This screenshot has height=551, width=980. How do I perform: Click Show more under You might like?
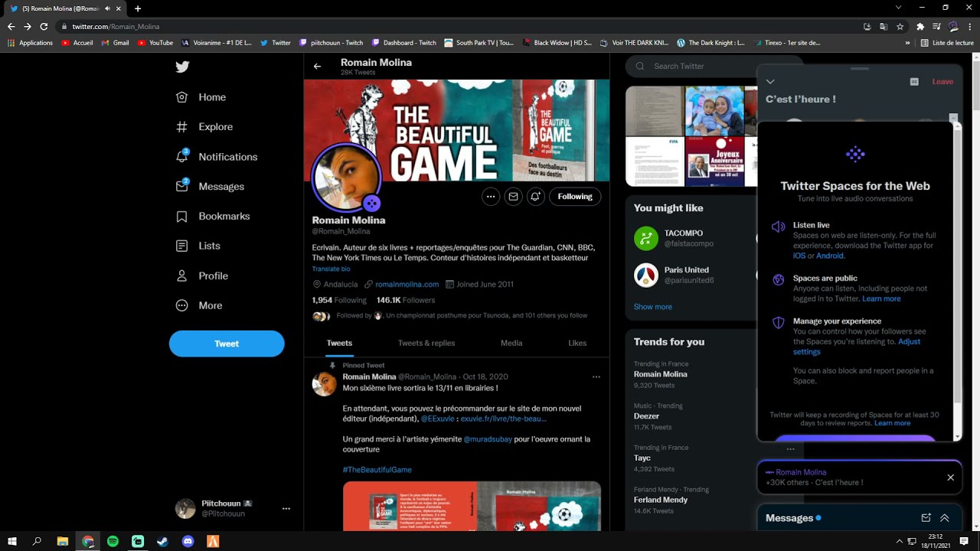click(653, 307)
